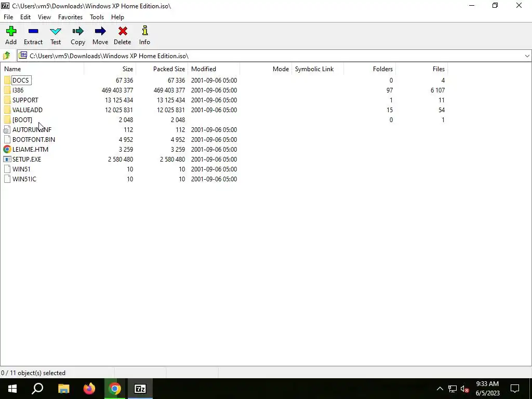Click the Test archive icon
This screenshot has height=399, width=532.
click(x=56, y=31)
